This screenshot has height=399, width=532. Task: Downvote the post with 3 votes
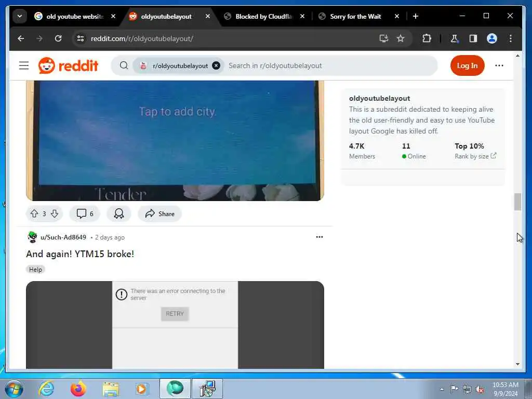tap(55, 214)
